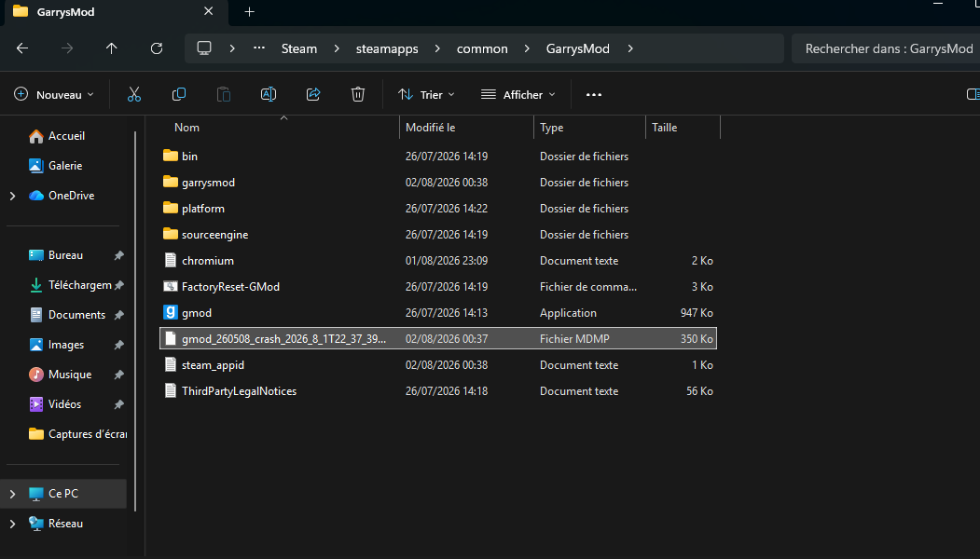Viewport: 980px width, 559px height.
Task: Go up one folder level
Action: 111,48
